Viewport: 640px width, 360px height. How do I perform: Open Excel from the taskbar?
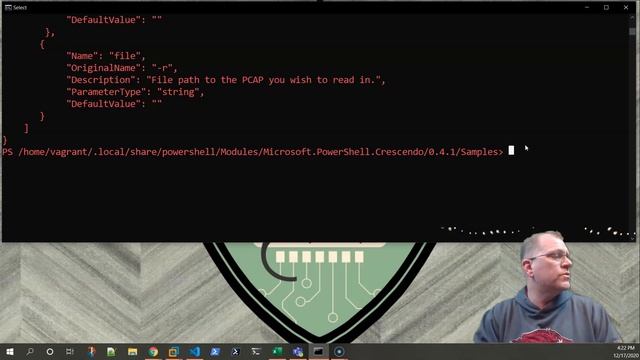pos(277,351)
